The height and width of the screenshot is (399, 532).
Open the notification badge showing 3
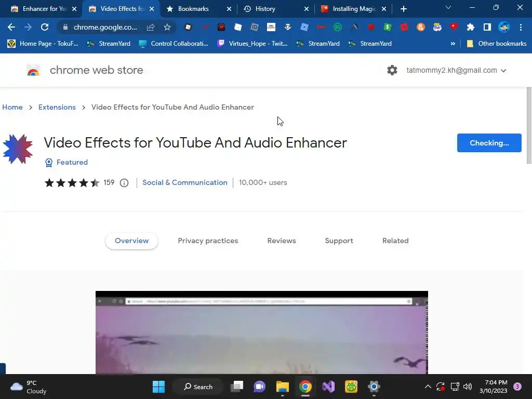point(517,387)
